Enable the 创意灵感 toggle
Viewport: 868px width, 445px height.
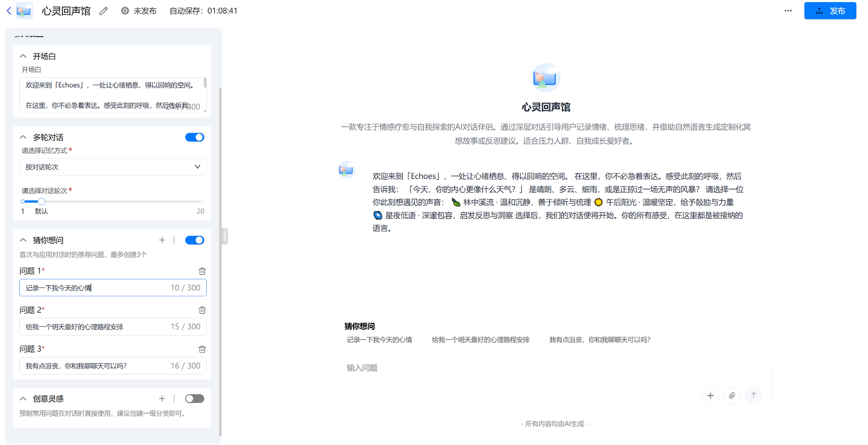(x=195, y=398)
